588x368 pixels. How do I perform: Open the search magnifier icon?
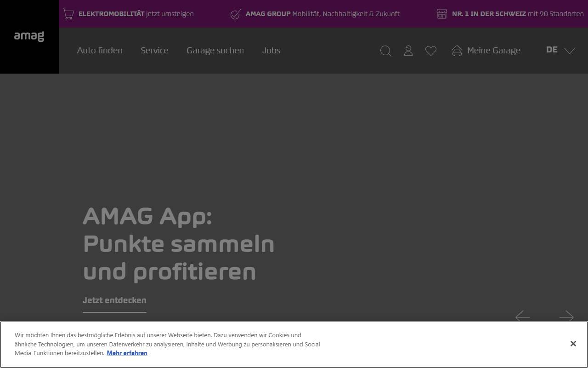coord(386,51)
